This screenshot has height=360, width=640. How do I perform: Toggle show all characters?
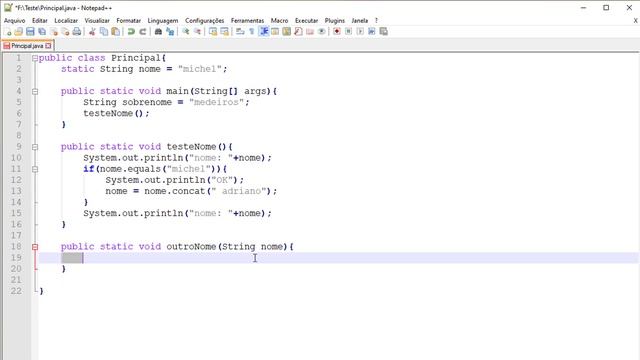tap(252, 31)
